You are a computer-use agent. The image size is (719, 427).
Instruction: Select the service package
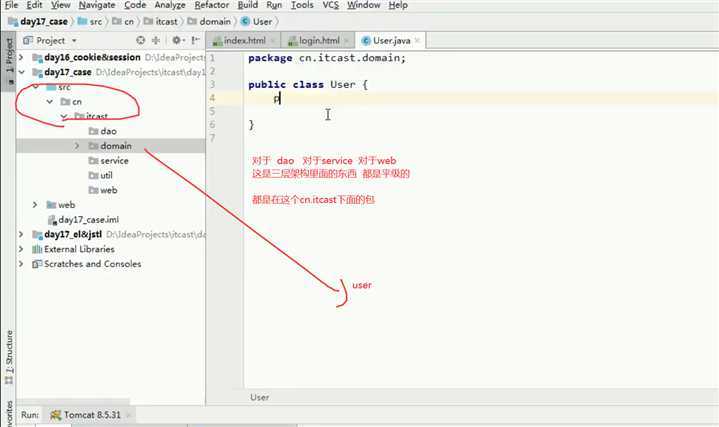tap(114, 161)
